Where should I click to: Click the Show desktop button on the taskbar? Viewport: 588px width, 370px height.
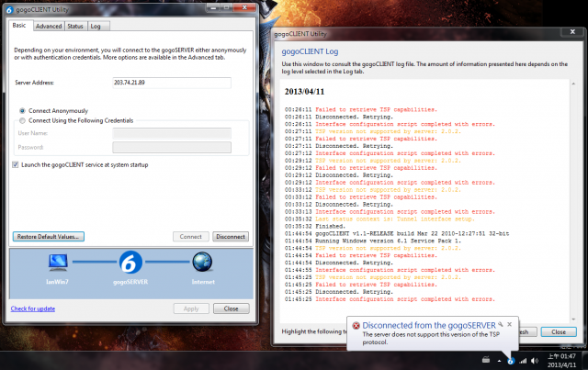[584, 360]
